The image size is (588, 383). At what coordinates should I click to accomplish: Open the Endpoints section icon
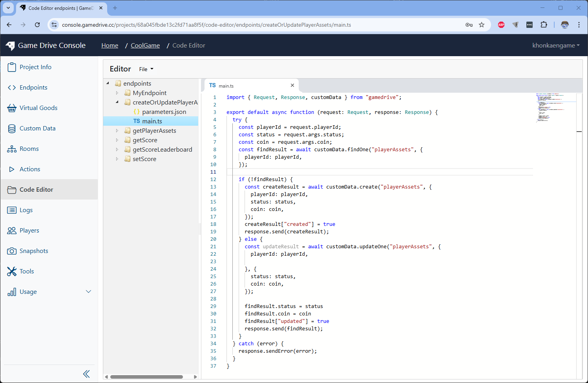[x=12, y=87]
